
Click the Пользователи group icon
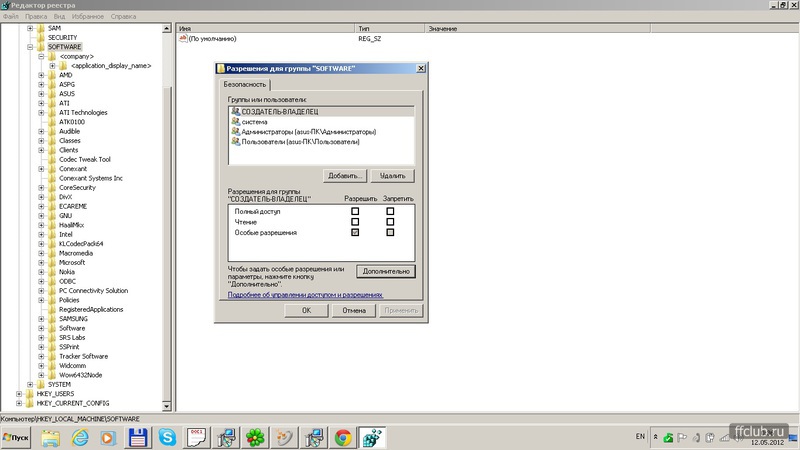coord(235,141)
